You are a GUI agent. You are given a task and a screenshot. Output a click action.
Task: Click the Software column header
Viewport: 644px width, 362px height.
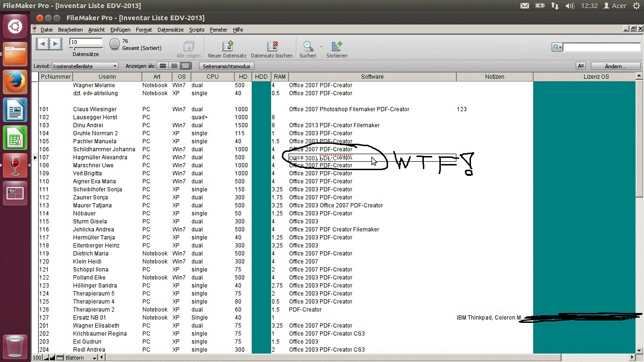tap(372, 77)
